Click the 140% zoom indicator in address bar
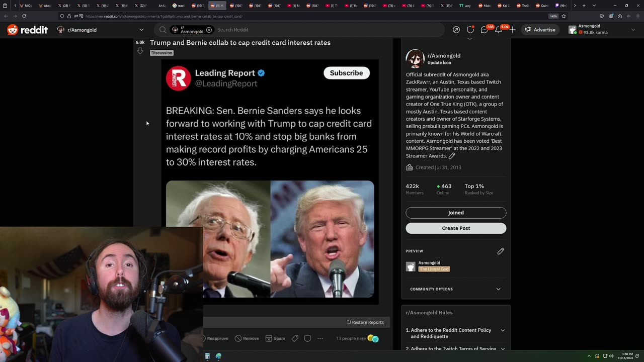Screen dimensions: 644x362 553,16
